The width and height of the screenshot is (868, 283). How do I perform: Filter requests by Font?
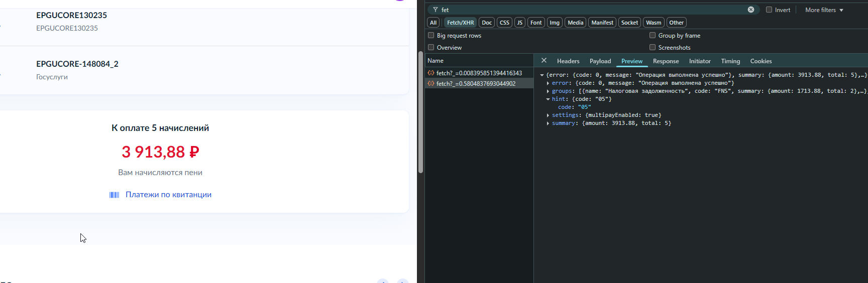[536, 23]
